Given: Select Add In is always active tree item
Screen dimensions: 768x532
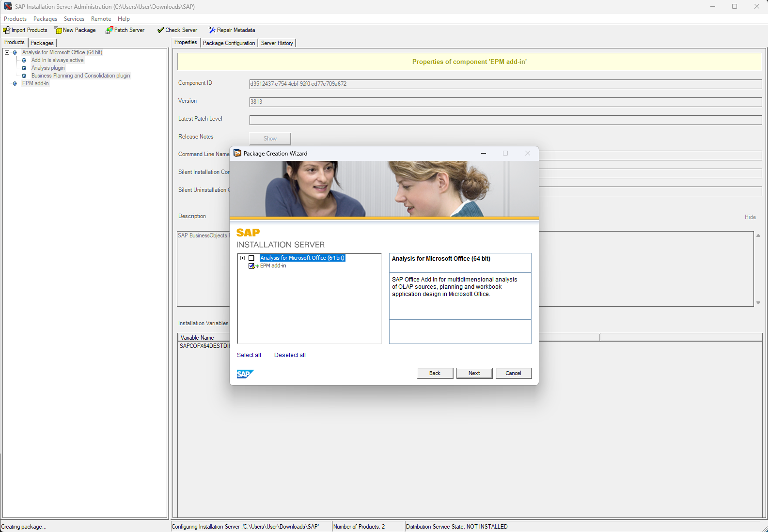Looking at the screenshot, I should (x=57, y=60).
